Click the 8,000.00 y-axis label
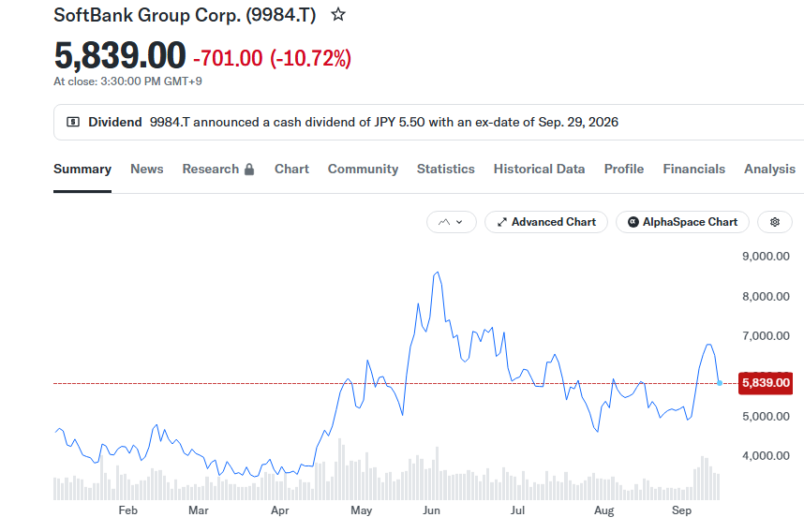 (766, 296)
